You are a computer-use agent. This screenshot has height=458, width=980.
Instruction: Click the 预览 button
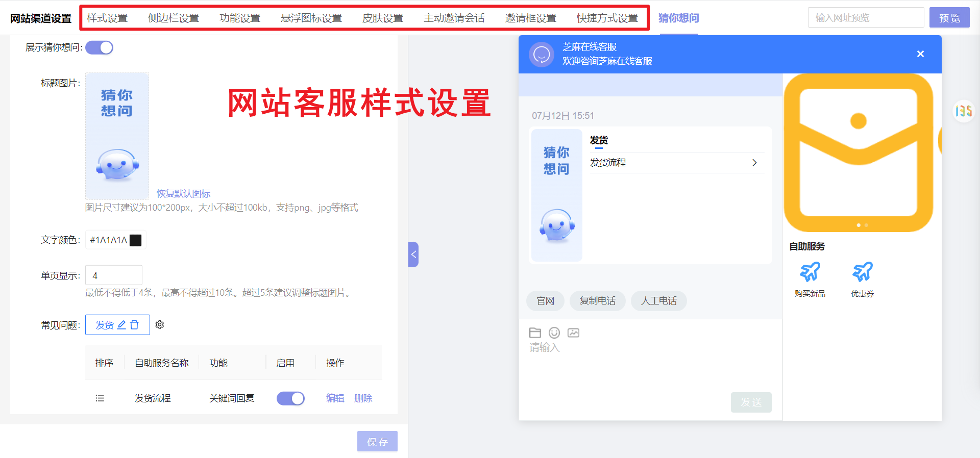[x=949, y=17]
